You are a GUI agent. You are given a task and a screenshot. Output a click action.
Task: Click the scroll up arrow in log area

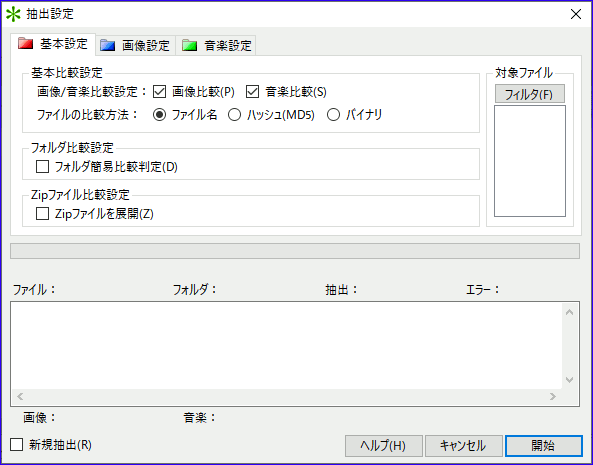[x=570, y=312]
